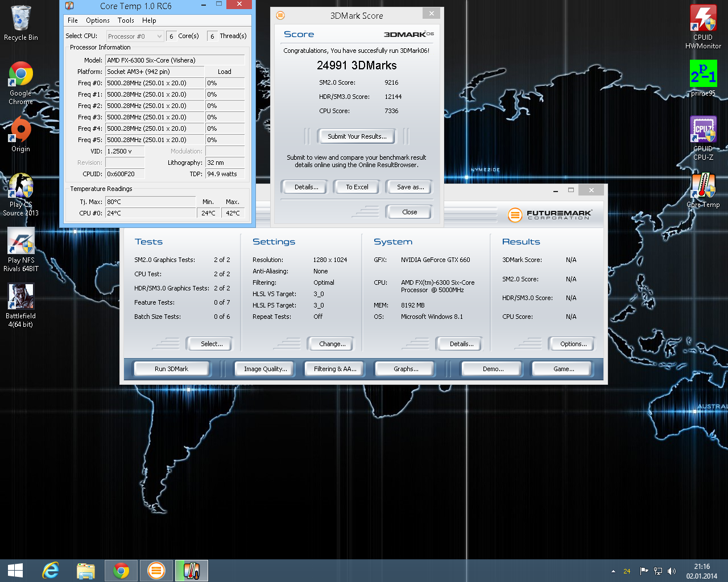The width and height of the screenshot is (728, 582).
Task: Click the Core Temp title bar icon
Action: [x=69, y=6]
